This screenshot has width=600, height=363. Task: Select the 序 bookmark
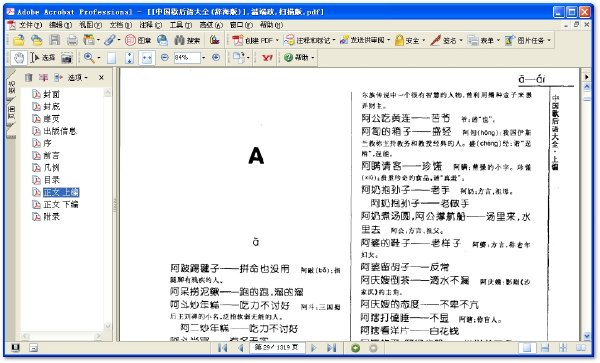(x=47, y=143)
